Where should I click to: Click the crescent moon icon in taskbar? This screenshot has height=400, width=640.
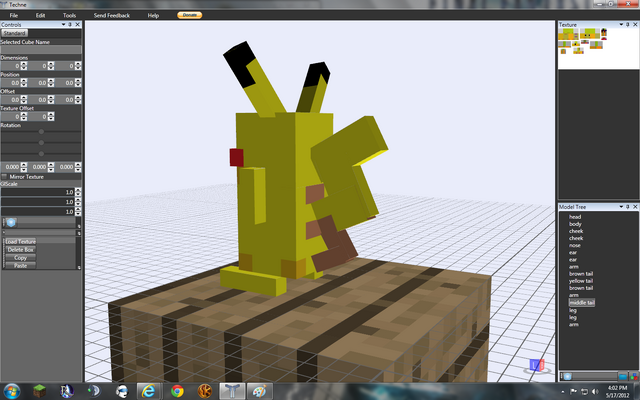click(x=94, y=391)
